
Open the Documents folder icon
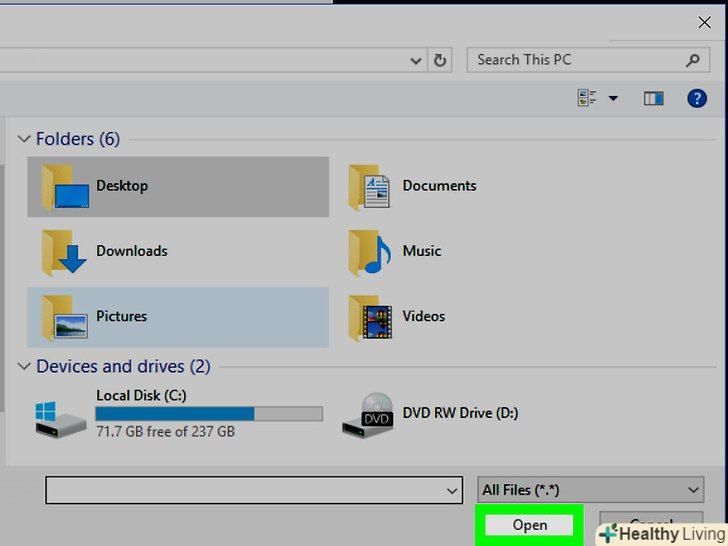click(370, 187)
